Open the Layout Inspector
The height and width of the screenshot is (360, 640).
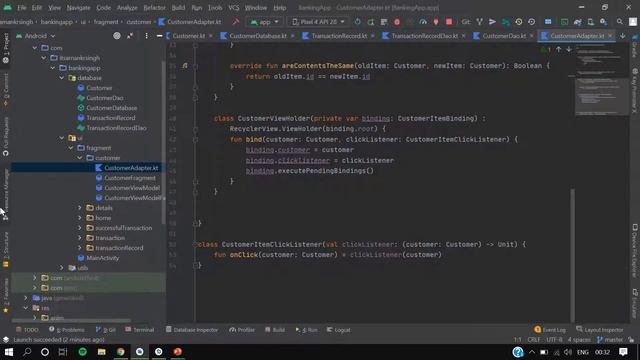point(600,330)
